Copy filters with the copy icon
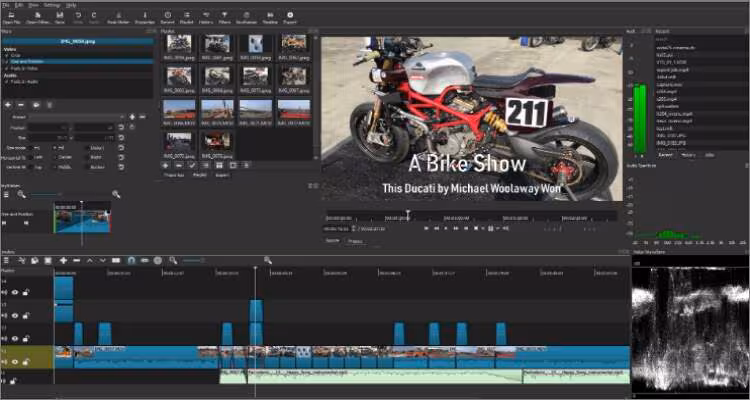 point(36,105)
